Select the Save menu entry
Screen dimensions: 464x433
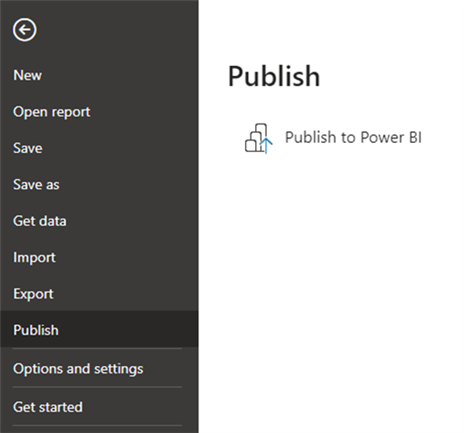28,148
